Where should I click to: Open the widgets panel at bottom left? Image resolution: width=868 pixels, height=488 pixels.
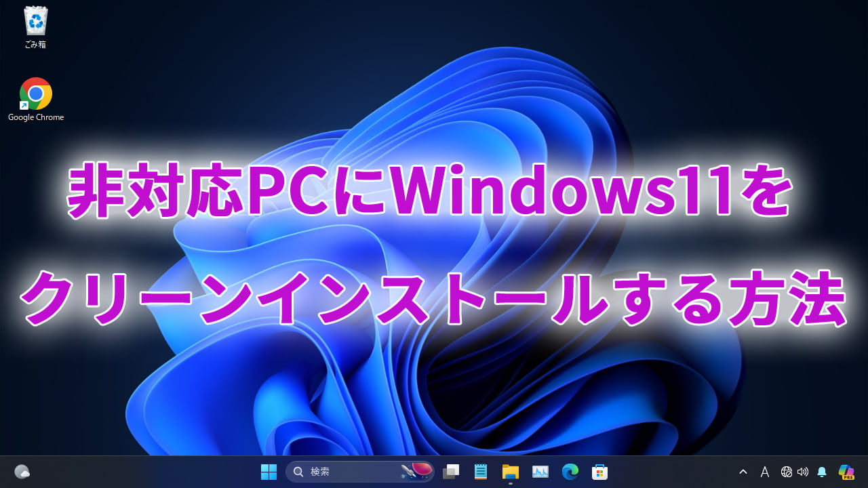23,471
